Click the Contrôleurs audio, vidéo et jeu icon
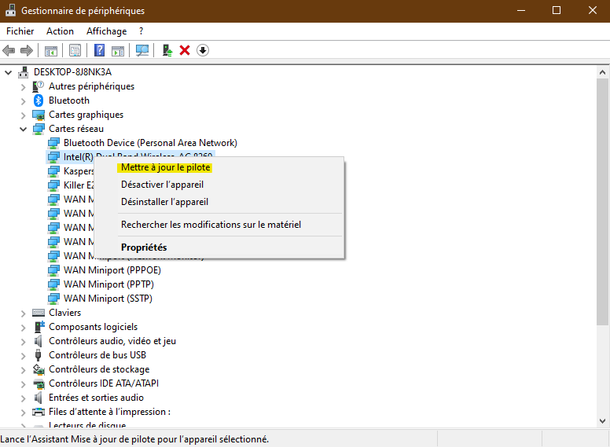The width and height of the screenshot is (610, 447). [38, 341]
